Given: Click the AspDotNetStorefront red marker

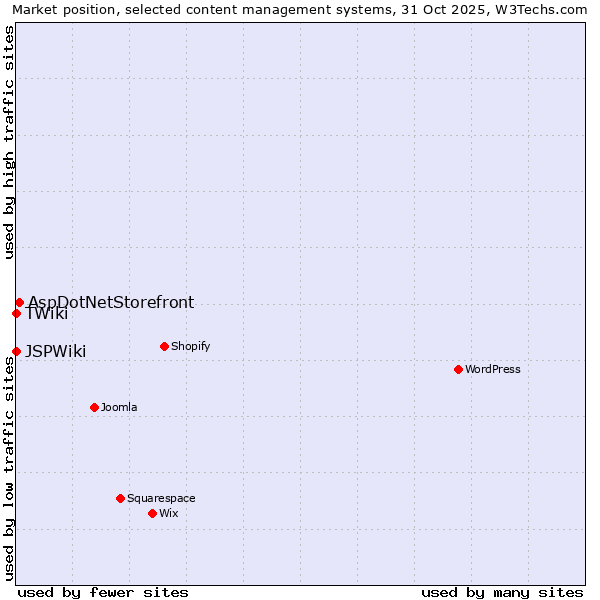Looking at the screenshot, I should click(19, 302).
